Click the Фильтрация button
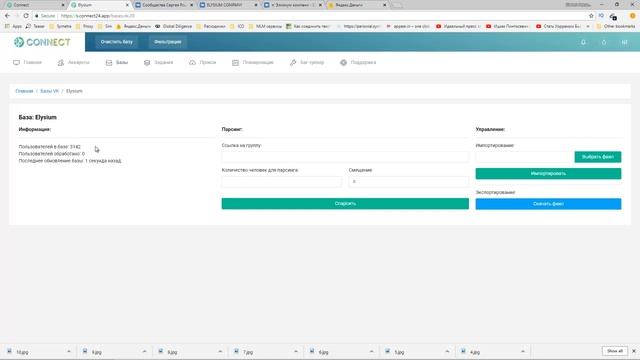 (167, 42)
